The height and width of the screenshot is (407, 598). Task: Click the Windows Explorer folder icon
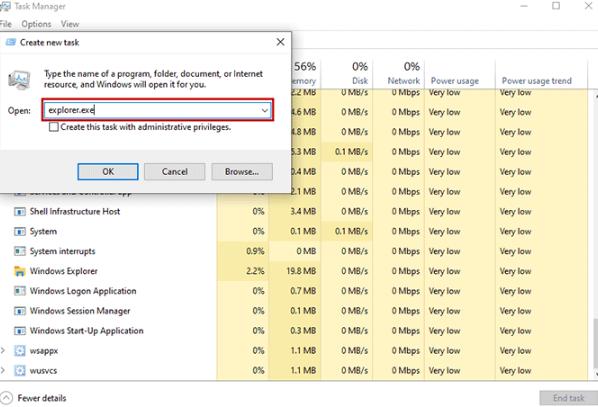(19, 271)
